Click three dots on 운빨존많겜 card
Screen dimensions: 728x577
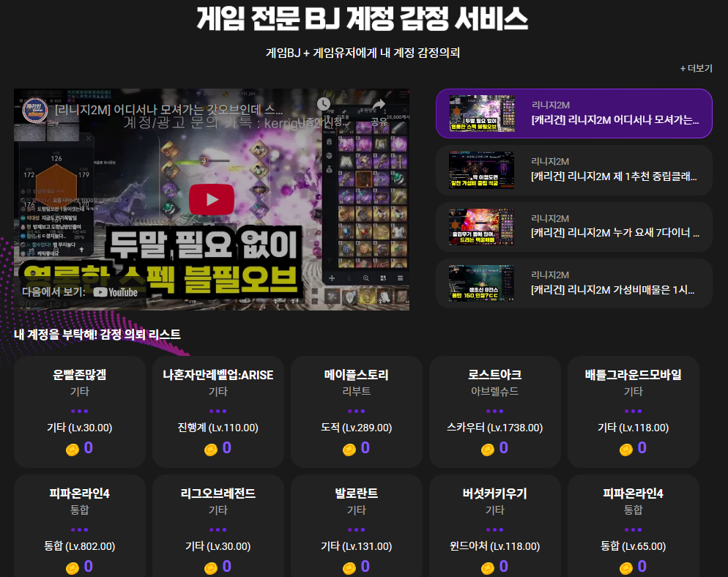pyautogui.click(x=79, y=411)
